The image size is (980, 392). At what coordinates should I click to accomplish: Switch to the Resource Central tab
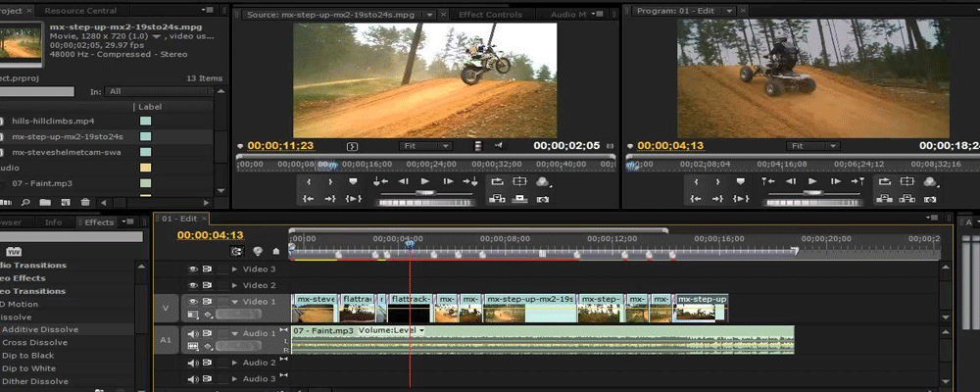coord(80,11)
